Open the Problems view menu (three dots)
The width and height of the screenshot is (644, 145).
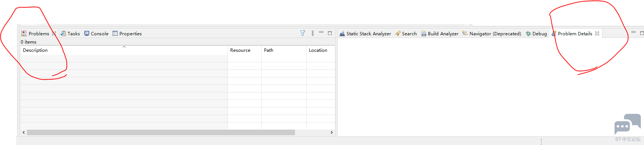coord(313,33)
